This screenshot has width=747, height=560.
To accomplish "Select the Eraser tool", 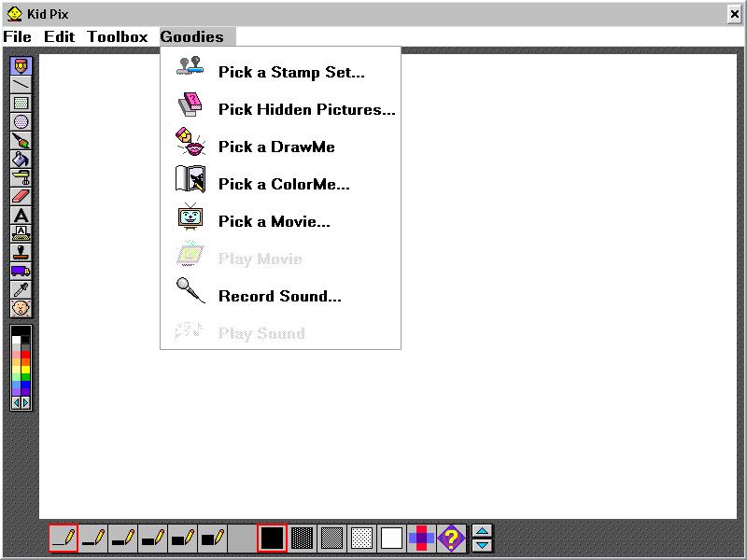I will click(x=21, y=196).
